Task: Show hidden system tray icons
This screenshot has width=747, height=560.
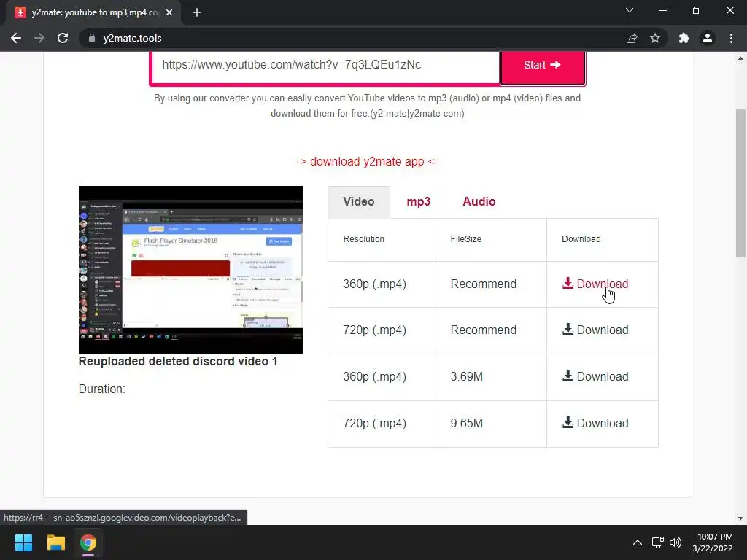Action: (x=638, y=542)
